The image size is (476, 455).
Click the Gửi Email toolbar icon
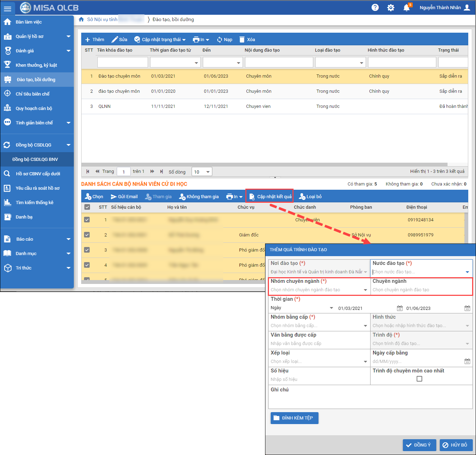[x=114, y=197]
